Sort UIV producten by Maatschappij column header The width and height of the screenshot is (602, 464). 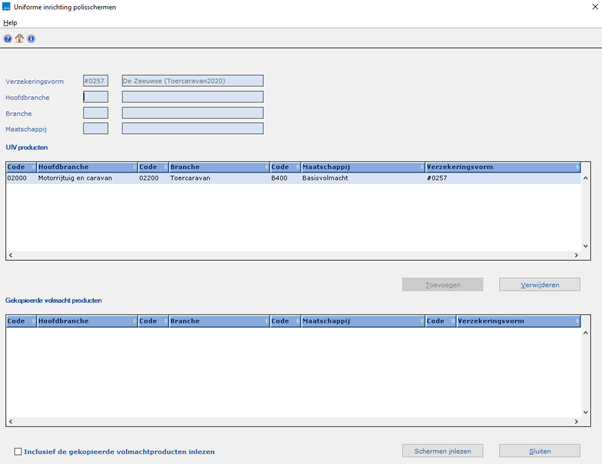coord(361,167)
